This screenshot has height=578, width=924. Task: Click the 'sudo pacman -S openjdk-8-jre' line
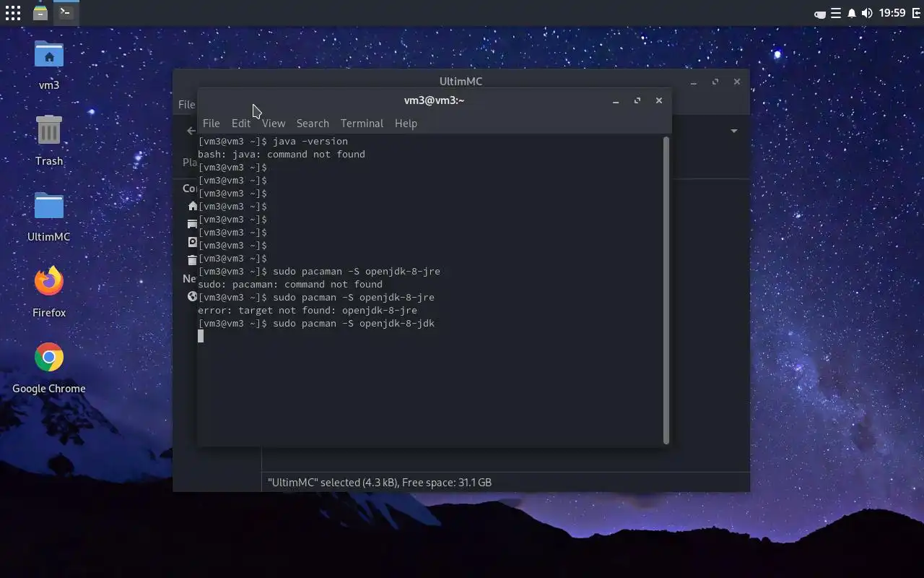[x=316, y=298]
